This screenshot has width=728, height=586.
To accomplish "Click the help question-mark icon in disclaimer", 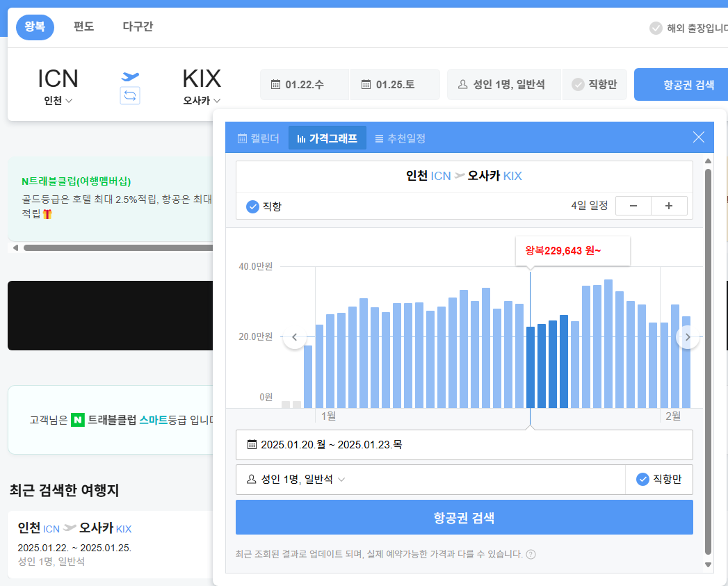I will [531, 554].
